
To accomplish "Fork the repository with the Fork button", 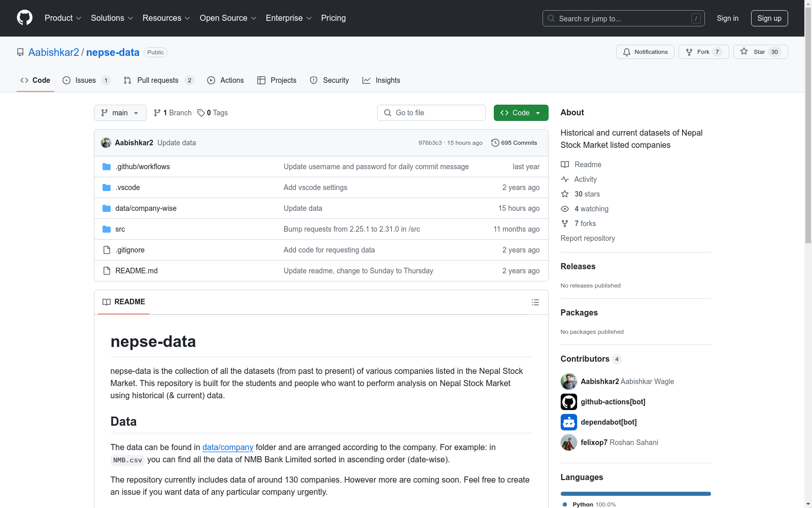I will [x=704, y=52].
